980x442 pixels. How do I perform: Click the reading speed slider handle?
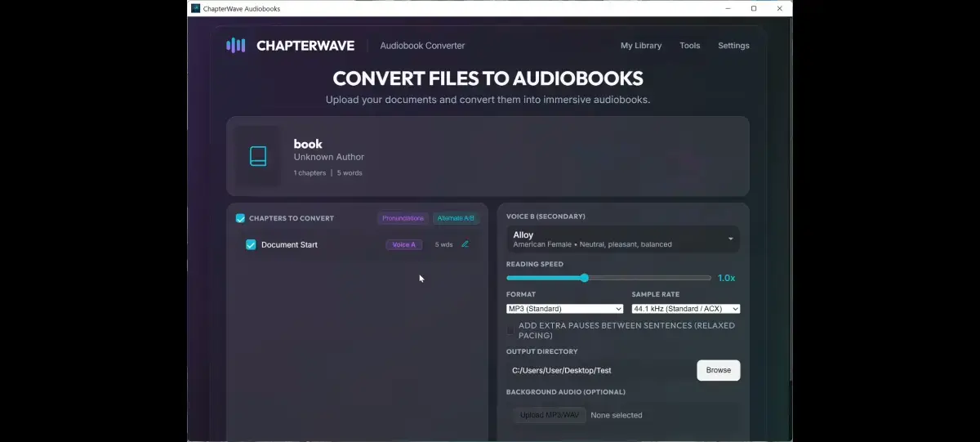coord(585,278)
